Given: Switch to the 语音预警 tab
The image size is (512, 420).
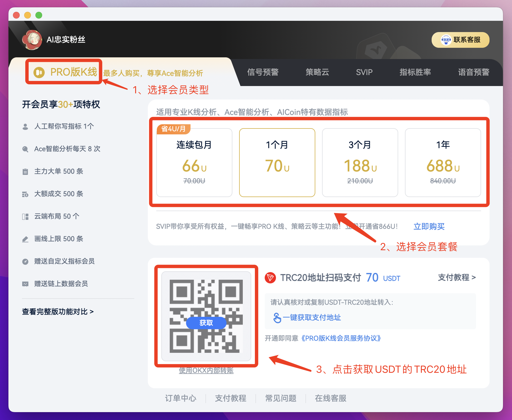Looking at the screenshot, I should pos(474,72).
